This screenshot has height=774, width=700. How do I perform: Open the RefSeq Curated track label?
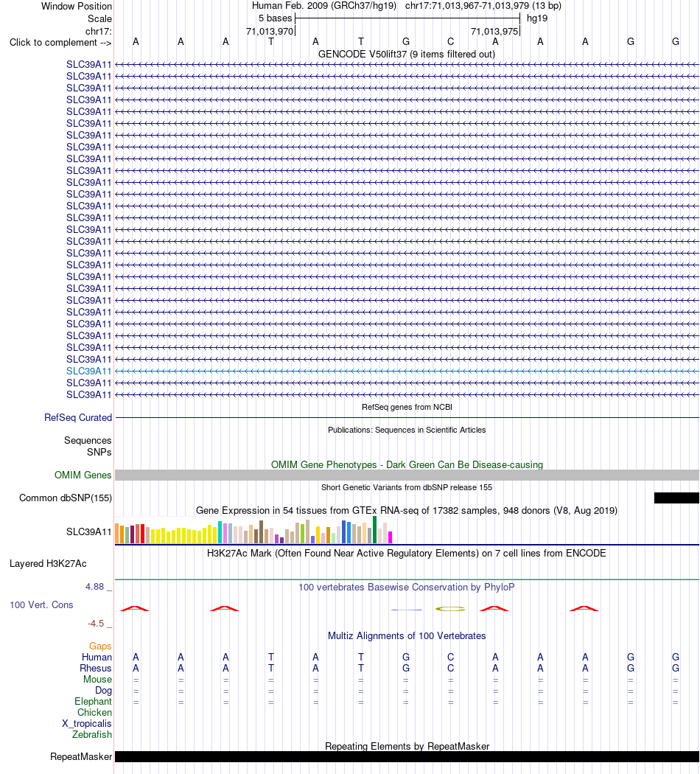coord(78,418)
